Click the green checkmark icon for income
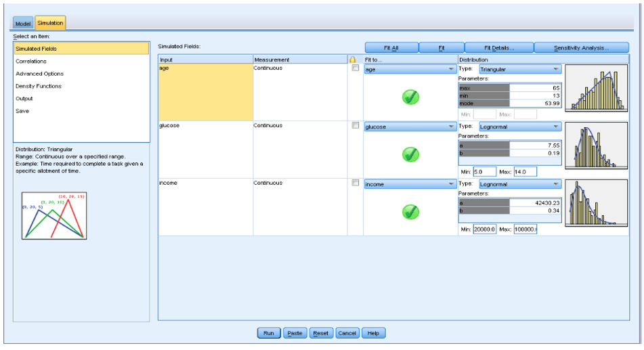 click(410, 212)
